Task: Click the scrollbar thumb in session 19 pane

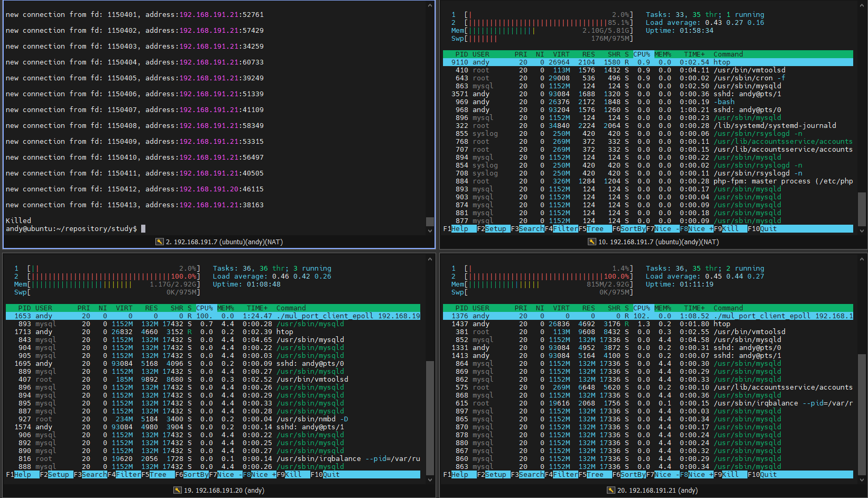Action: click(430, 418)
